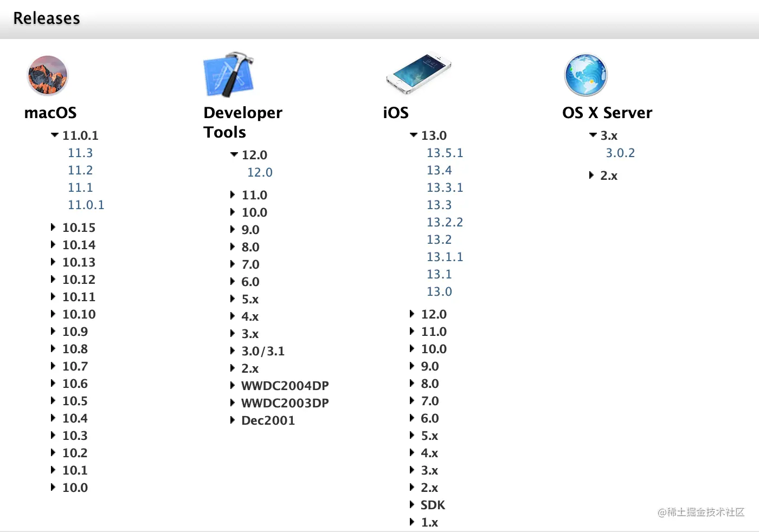Click the OS X Server globe icon
The image size is (759, 532).
point(586,75)
